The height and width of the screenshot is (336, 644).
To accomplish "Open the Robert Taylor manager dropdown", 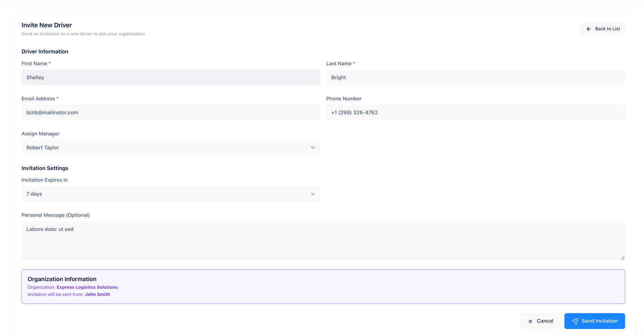I will [171, 148].
